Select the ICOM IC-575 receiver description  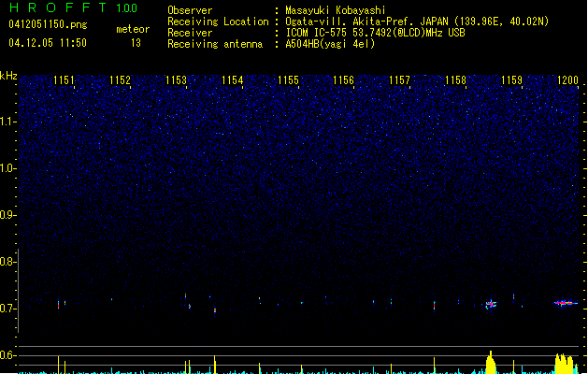tap(376, 33)
